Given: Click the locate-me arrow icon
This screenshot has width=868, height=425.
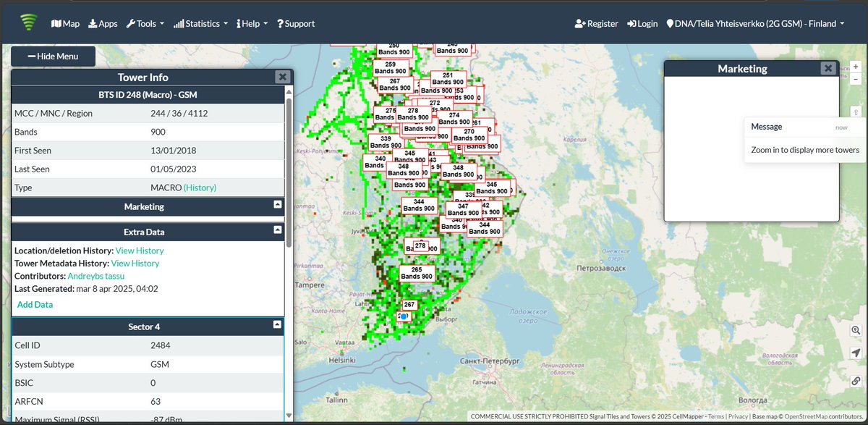Looking at the screenshot, I should click(856, 353).
